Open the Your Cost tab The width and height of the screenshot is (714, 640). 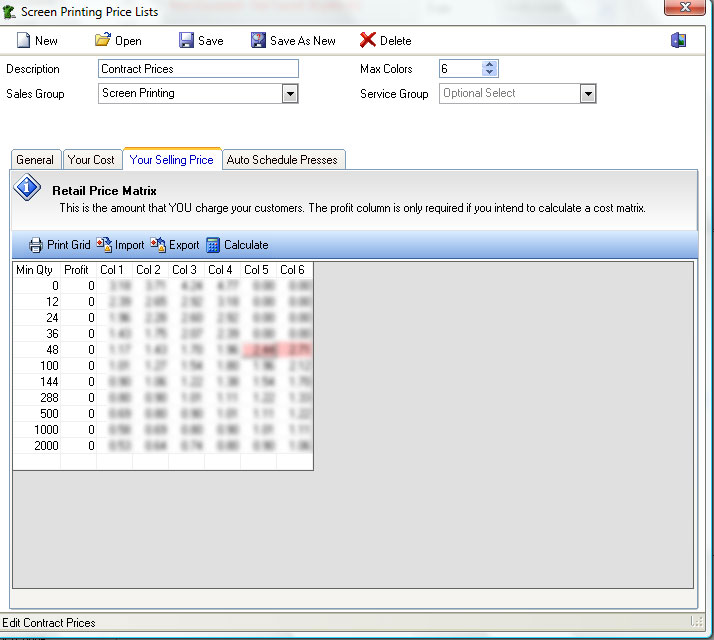(x=91, y=160)
